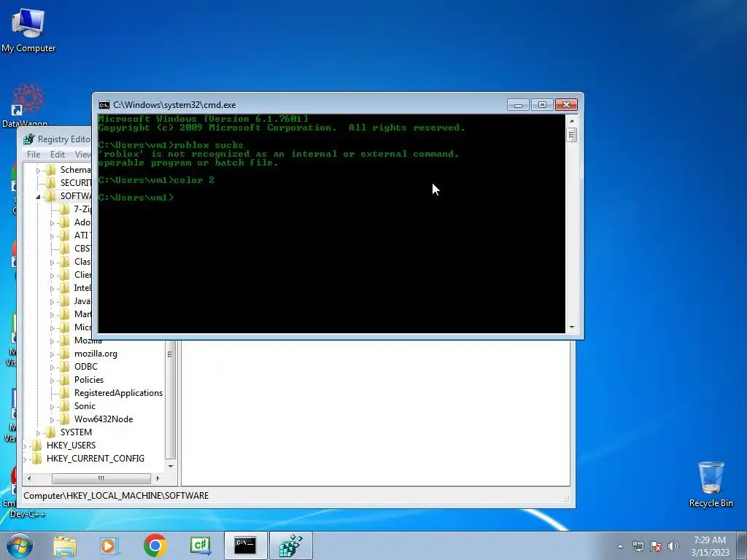Expand the Policies key node

(x=52, y=381)
